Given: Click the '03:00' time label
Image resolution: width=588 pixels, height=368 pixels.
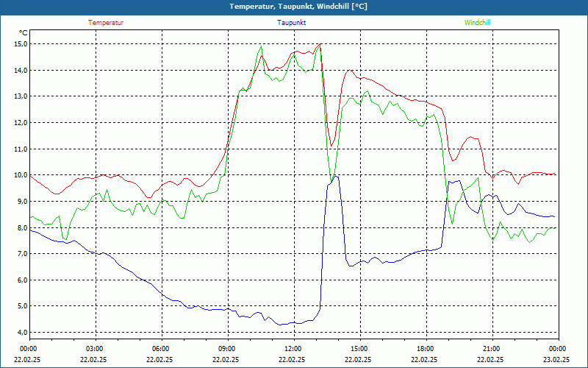Looking at the screenshot, I should pyautogui.click(x=94, y=349).
